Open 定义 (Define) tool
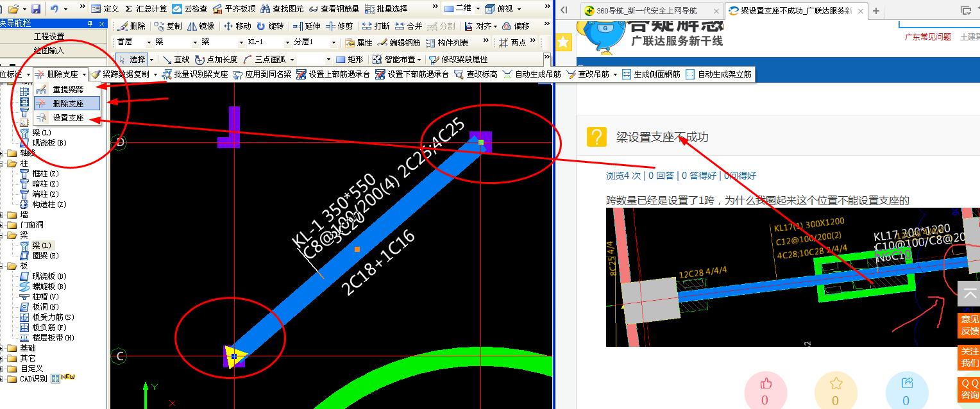The height and width of the screenshot is (409, 980). point(105,9)
